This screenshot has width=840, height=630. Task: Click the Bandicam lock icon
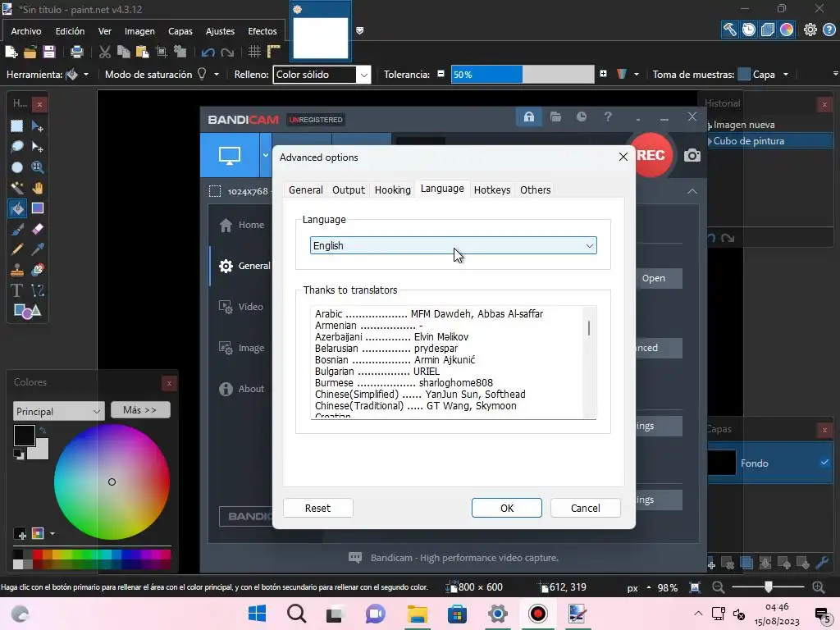click(x=529, y=116)
